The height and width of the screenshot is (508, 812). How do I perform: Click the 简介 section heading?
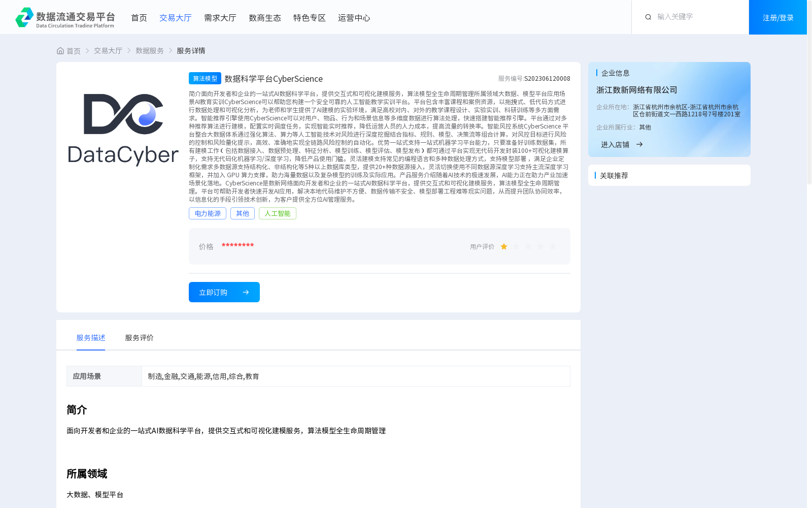(77, 409)
